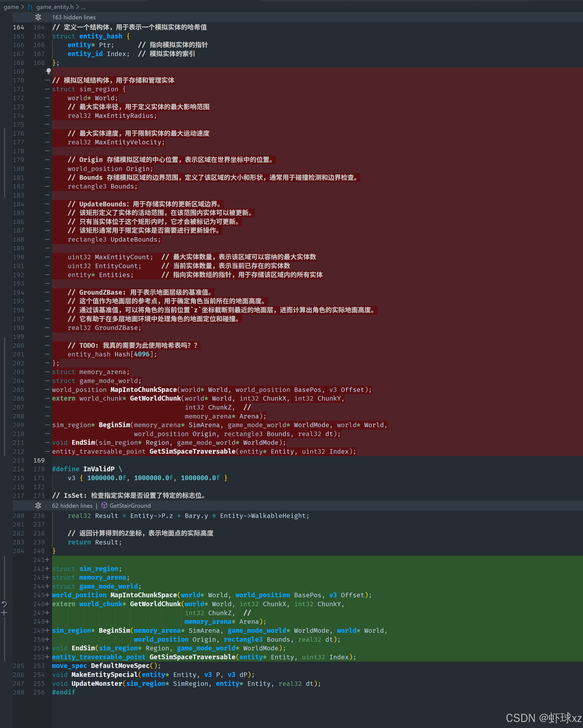Click line number 164 in the gutter
The width and height of the screenshot is (583, 728).
point(19,27)
